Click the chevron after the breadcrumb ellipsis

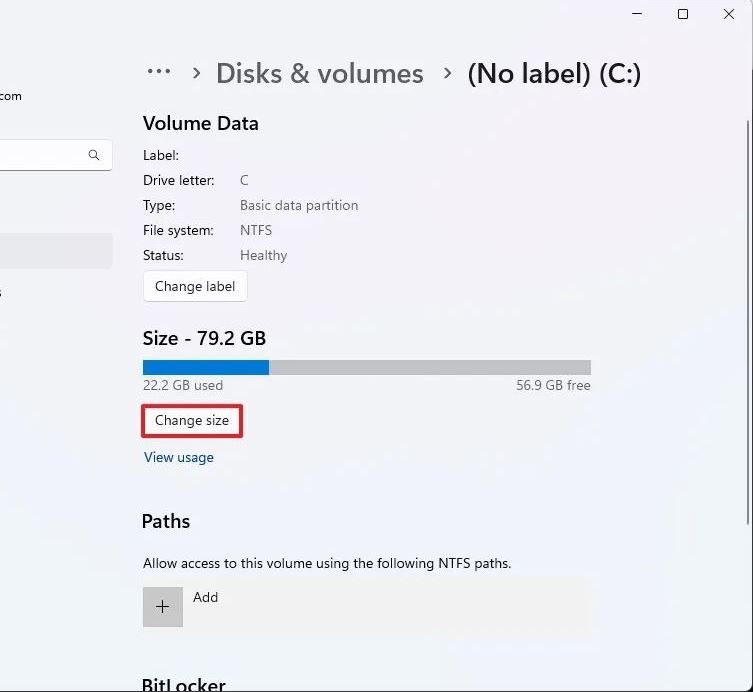[196, 73]
